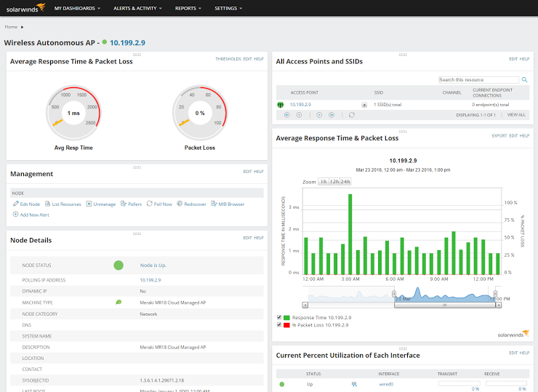Screen dimensions: 538x392
Task: Click the Poll Now refresh icon
Action: pyautogui.click(x=150, y=204)
